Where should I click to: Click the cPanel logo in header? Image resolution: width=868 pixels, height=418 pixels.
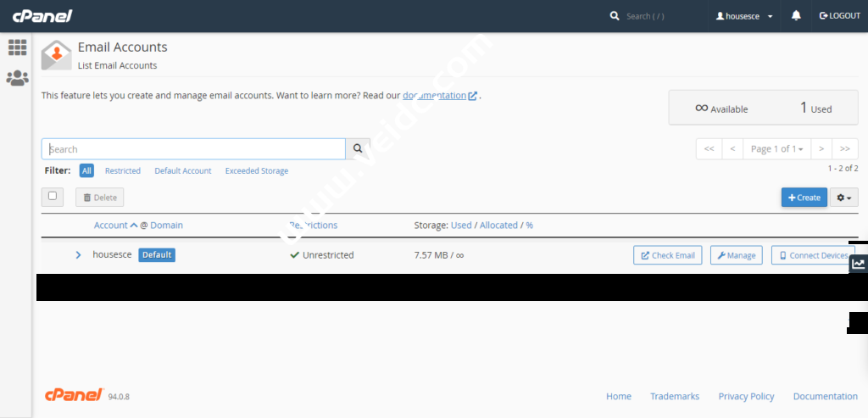[42, 16]
